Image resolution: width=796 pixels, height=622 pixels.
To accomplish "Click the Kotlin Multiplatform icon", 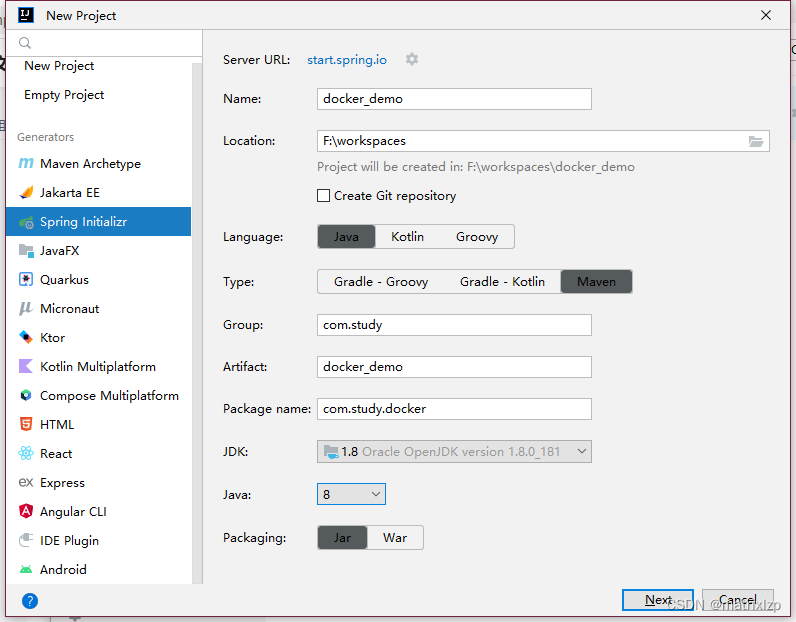I will pyautogui.click(x=26, y=367).
